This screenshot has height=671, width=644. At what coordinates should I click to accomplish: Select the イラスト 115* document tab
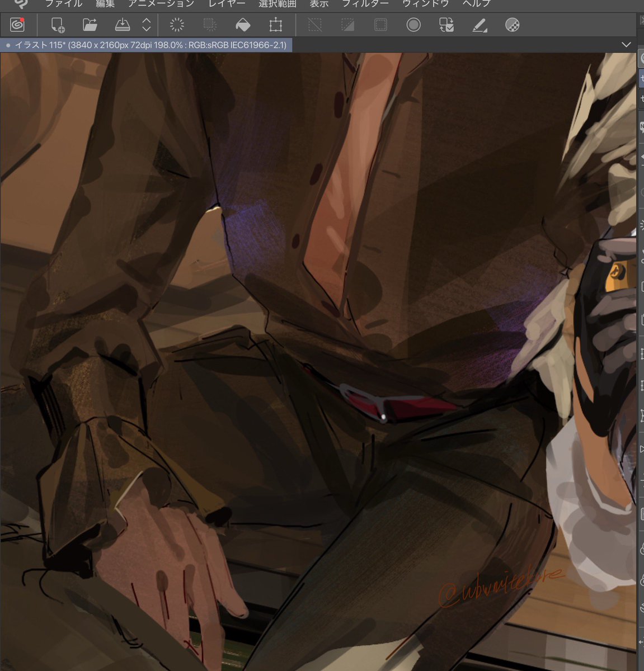coord(146,45)
